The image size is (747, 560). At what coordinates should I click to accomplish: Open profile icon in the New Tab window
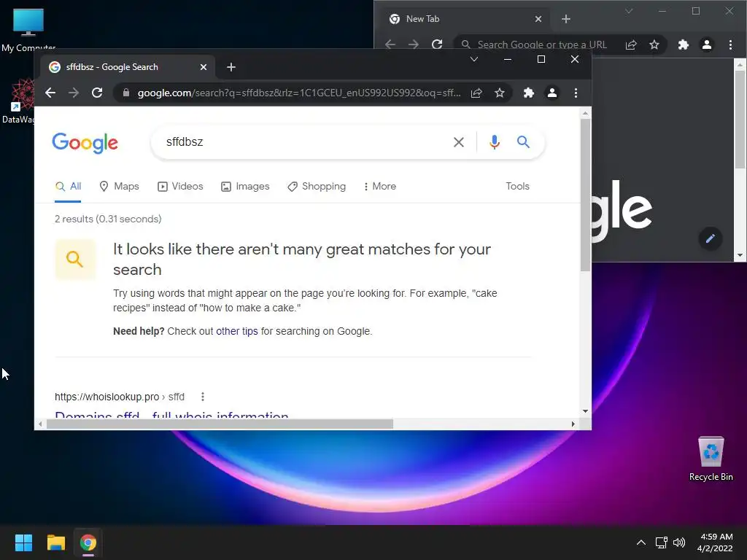click(707, 44)
